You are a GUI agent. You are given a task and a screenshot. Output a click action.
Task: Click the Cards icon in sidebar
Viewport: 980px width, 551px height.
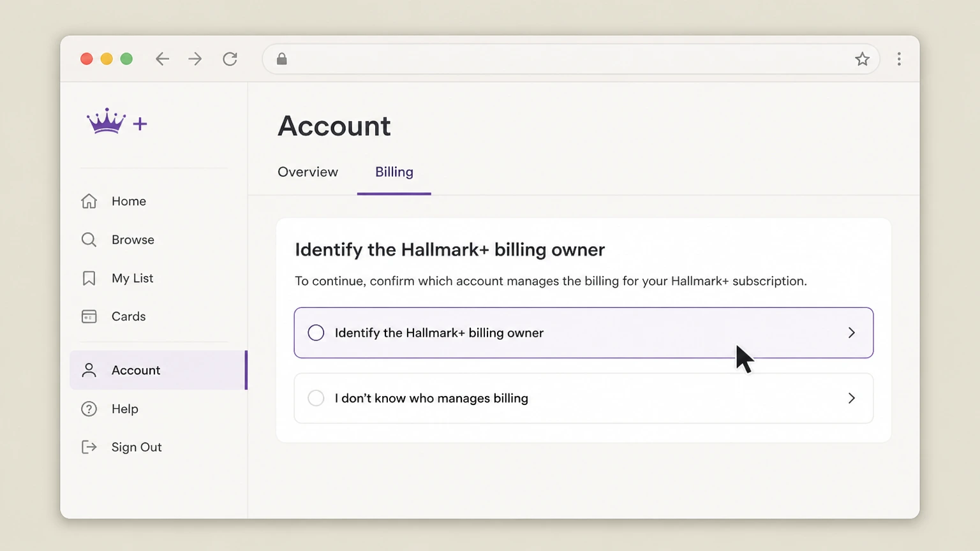point(89,316)
